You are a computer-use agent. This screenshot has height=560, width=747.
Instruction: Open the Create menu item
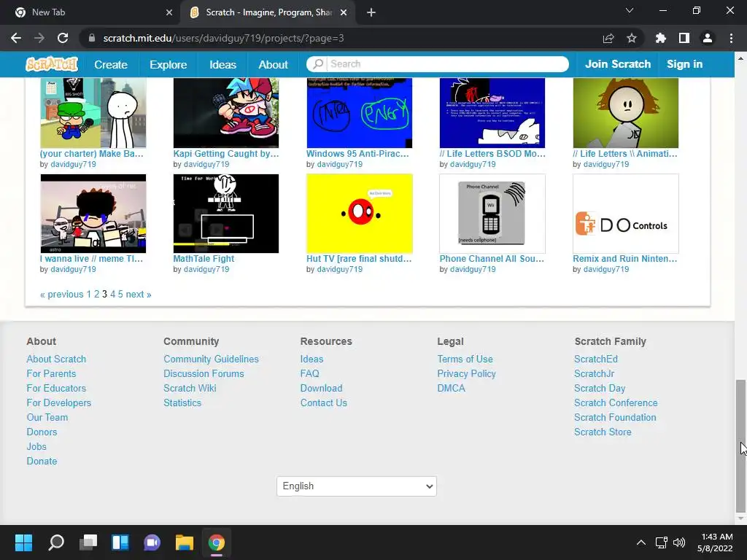[111, 64]
